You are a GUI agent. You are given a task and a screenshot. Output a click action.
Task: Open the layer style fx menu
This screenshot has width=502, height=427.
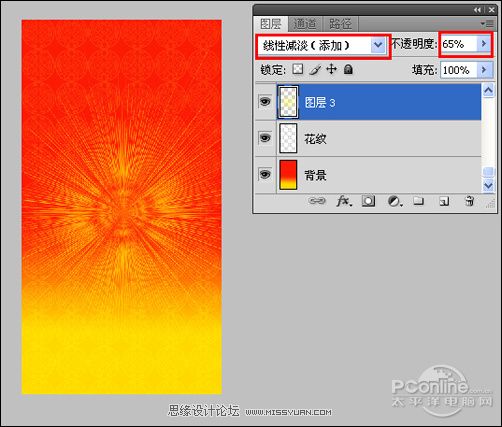[x=344, y=201]
